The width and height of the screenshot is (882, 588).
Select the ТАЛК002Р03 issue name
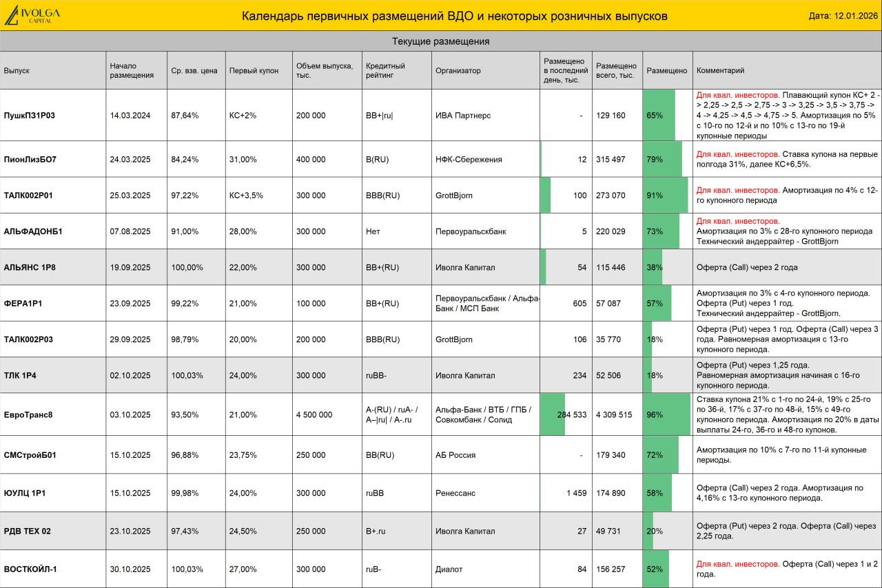point(28,339)
